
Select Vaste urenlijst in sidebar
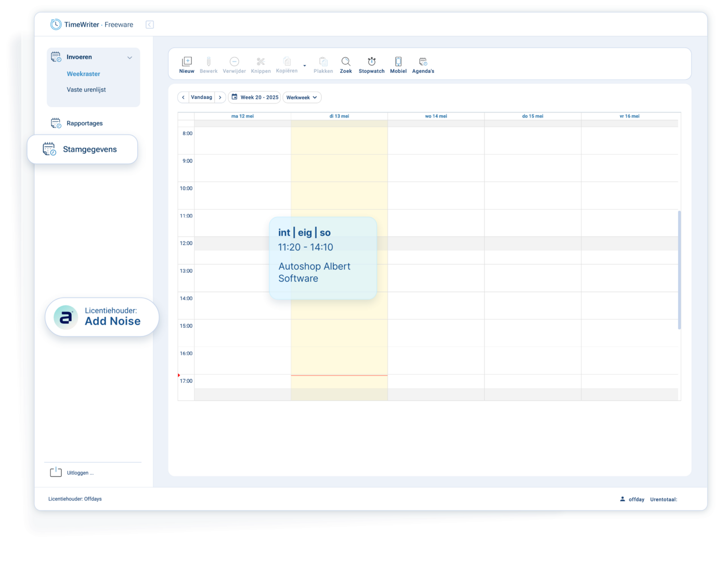86,89
